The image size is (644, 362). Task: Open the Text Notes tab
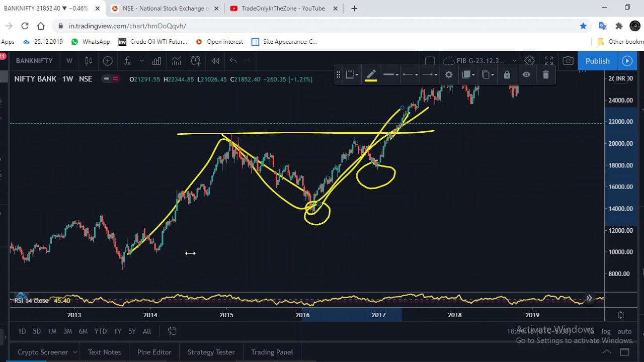click(x=105, y=352)
